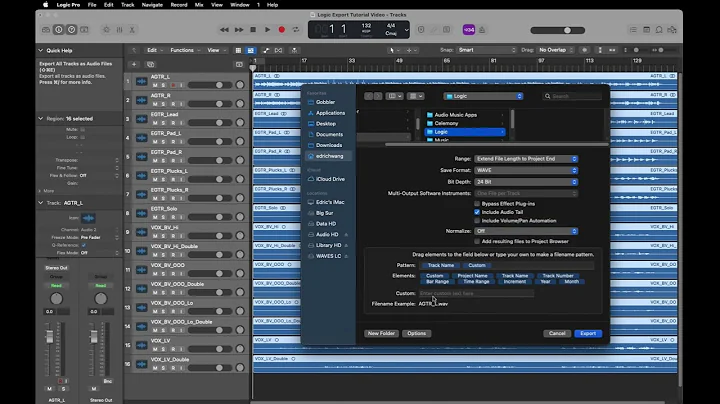Click the Flex show/hide icon in tracks toolbar

point(278,50)
